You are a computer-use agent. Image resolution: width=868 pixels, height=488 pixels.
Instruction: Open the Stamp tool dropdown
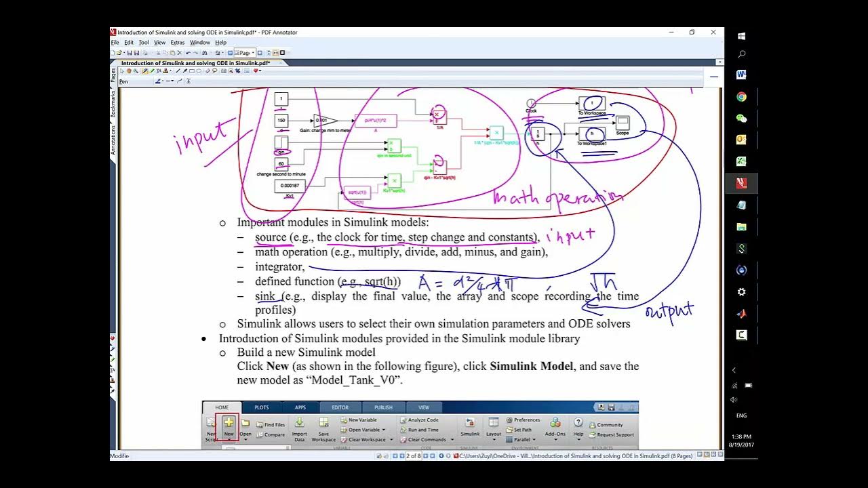tap(170, 70)
